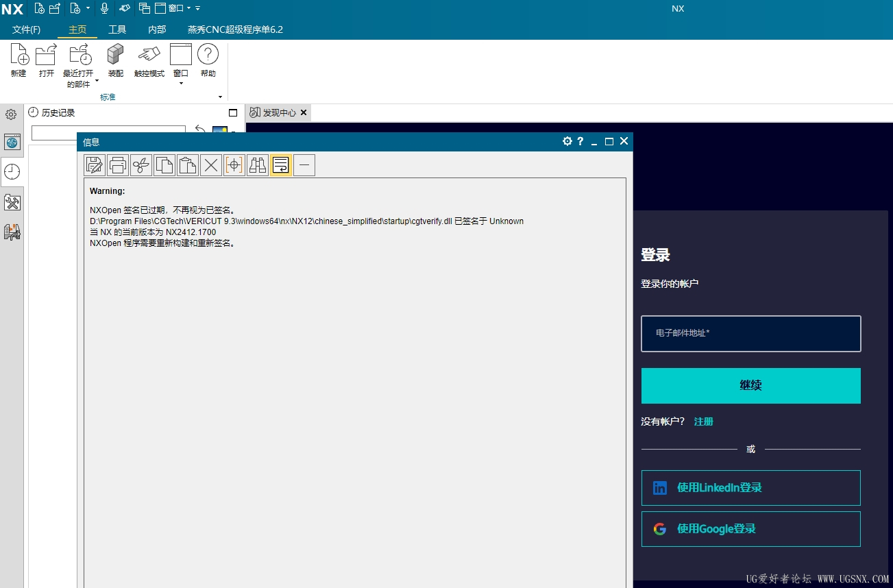893x588 pixels.
Task: Select the History clock tab in resource bar
Action: (12, 172)
